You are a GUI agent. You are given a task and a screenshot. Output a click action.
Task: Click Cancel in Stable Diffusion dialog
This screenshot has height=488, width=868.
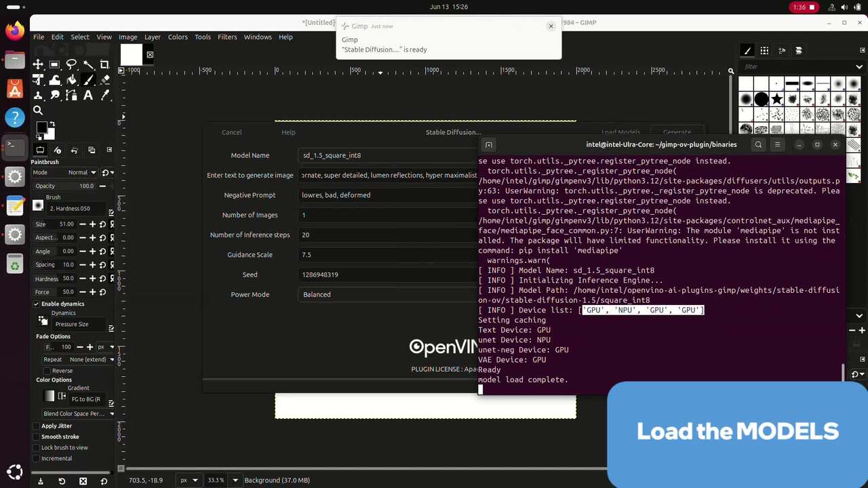[x=231, y=132]
